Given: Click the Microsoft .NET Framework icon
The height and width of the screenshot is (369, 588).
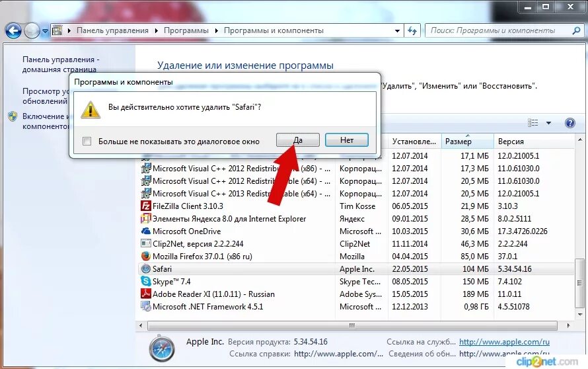Looking at the screenshot, I should click(x=145, y=306).
